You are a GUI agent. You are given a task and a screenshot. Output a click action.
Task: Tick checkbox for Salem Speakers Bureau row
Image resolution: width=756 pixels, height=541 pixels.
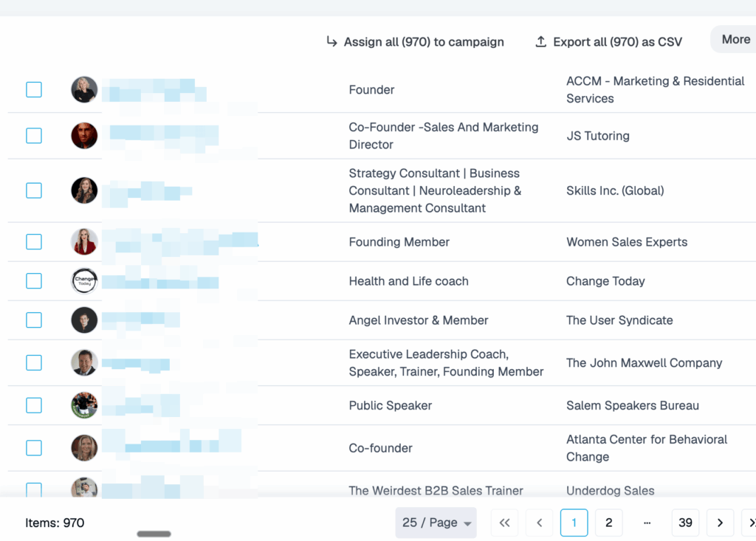coord(34,405)
